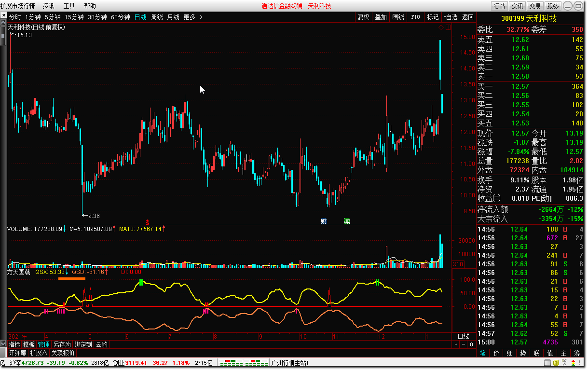Screen dimensions: 588x370
Task: Open the 关联报价 tab
Action: 63,352
